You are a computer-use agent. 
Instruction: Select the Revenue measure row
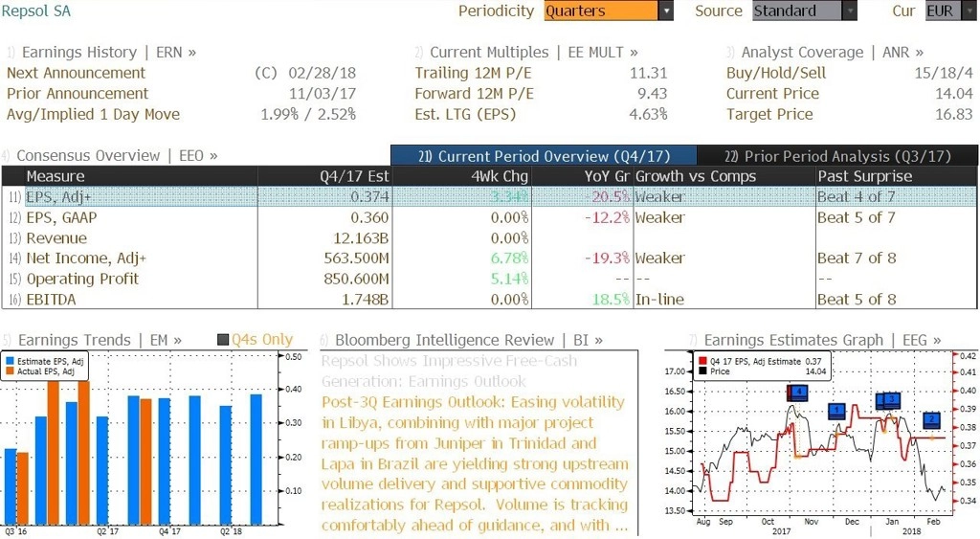[x=489, y=238]
